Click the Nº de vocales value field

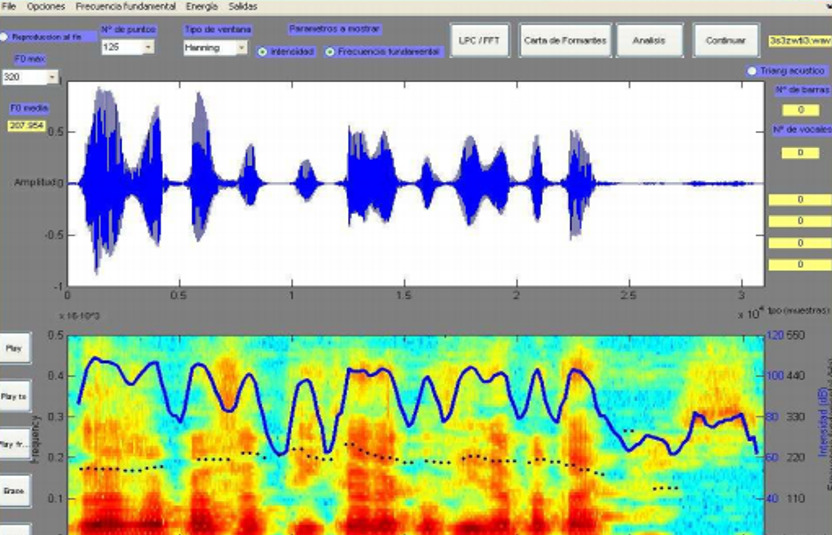pos(800,153)
